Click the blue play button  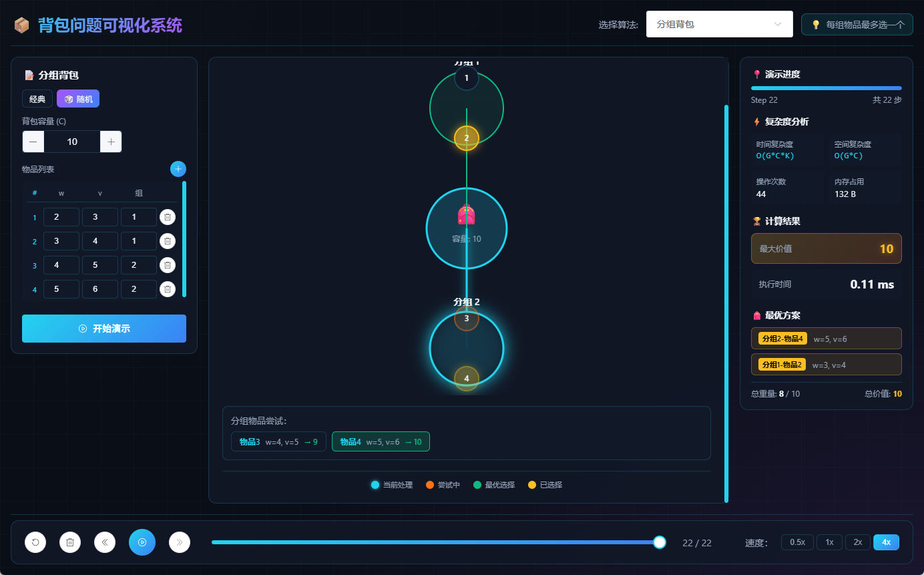click(x=142, y=542)
